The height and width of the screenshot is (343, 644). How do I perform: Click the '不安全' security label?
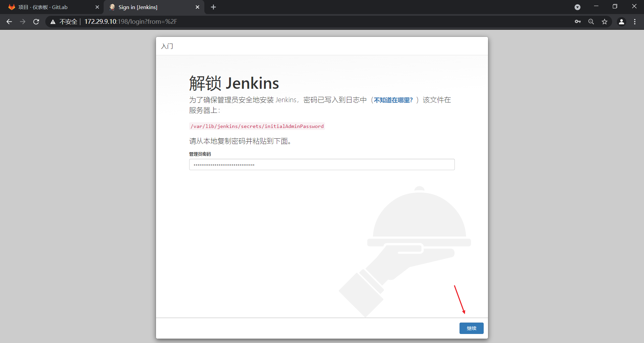point(68,22)
